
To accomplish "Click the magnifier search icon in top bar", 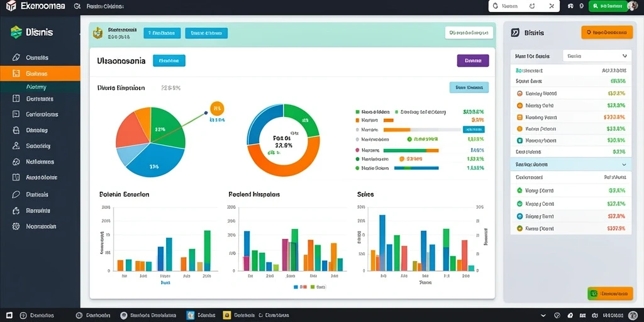I will tap(77, 6).
